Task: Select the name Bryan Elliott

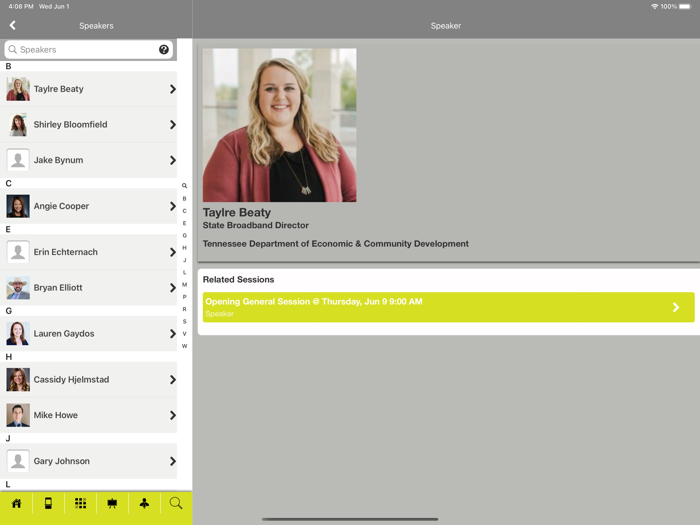Action: (x=58, y=288)
